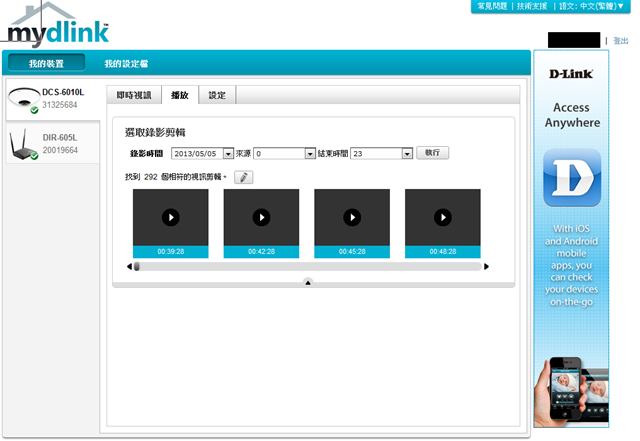The width and height of the screenshot is (640, 441).
Task: Click the Access Anywhere ad text
Action: [x=572, y=115]
